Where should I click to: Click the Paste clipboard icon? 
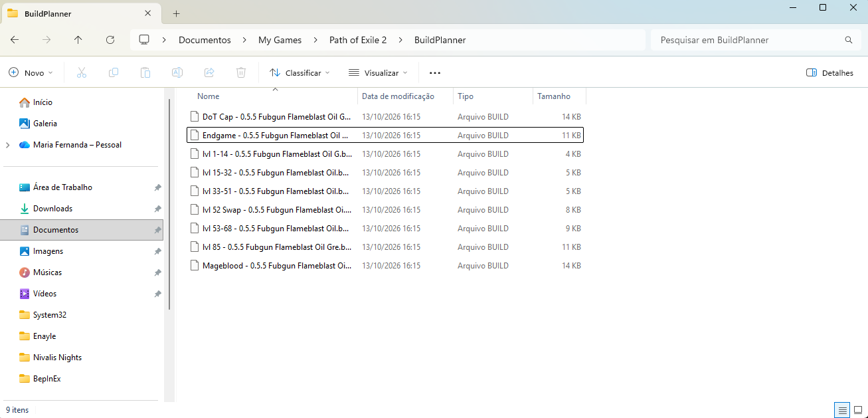[x=145, y=72]
